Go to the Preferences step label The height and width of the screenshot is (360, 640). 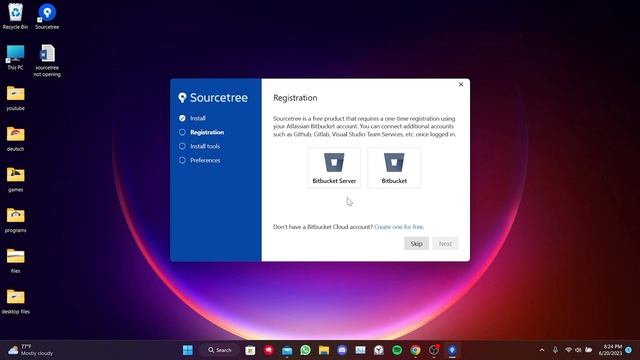[205, 160]
